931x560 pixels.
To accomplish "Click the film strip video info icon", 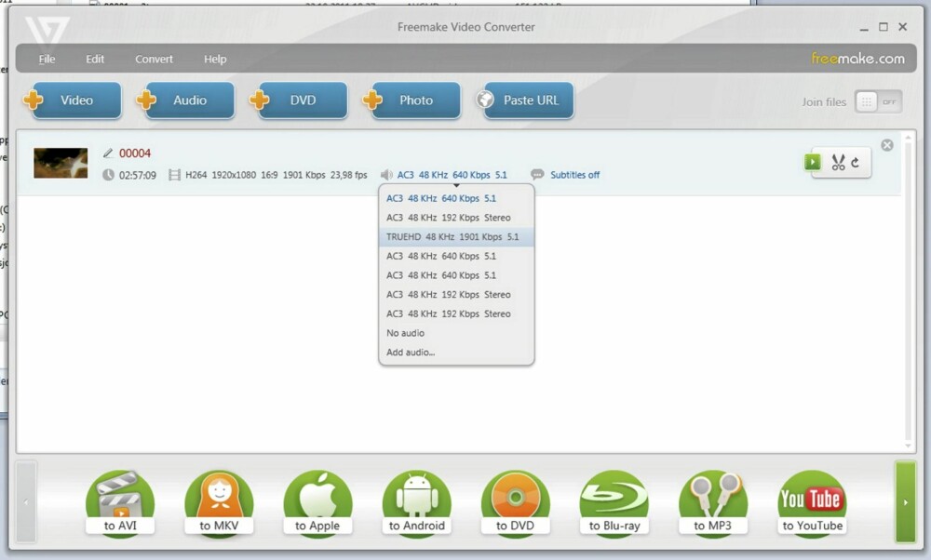I will (174, 175).
